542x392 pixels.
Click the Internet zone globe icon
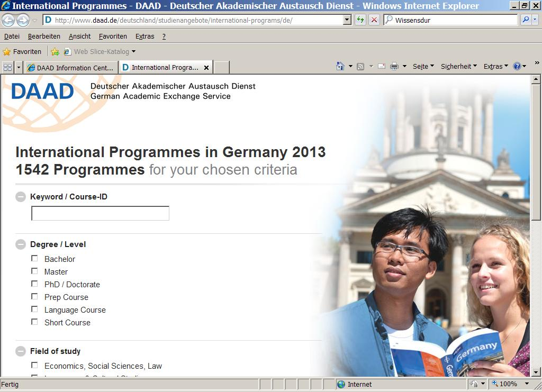(341, 384)
